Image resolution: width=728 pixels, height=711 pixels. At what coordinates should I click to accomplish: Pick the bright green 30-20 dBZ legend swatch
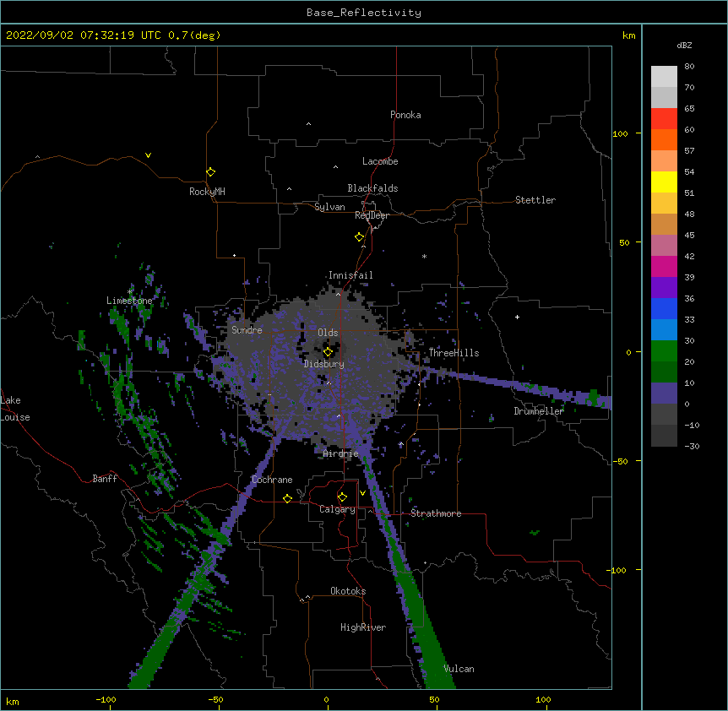[664, 351]
